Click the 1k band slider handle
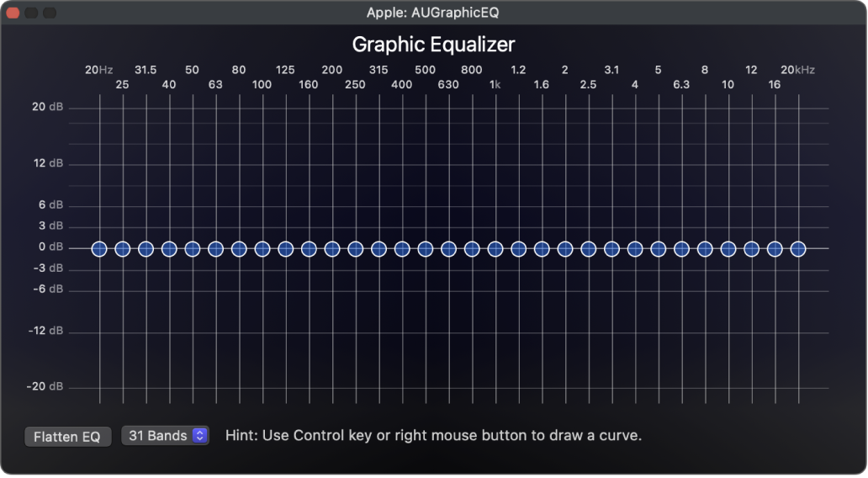Image resolution: width=868 pixels, height=478 pixels. [x=495, y=248]
